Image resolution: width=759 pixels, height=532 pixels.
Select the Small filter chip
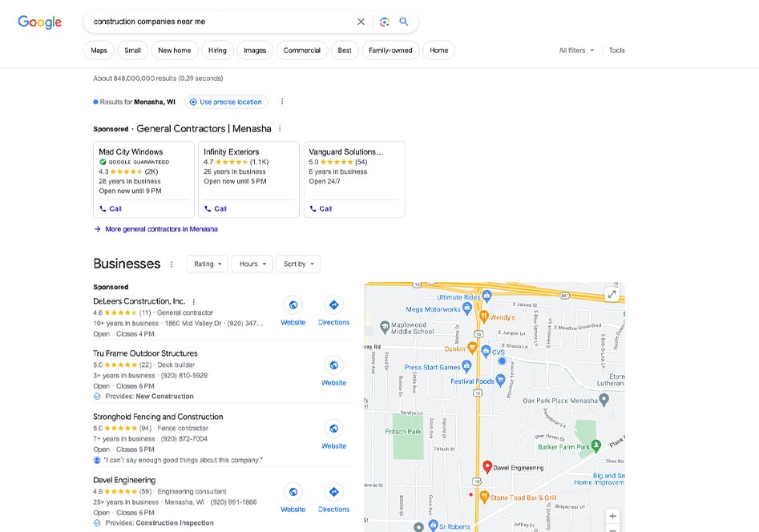(132, 50)
